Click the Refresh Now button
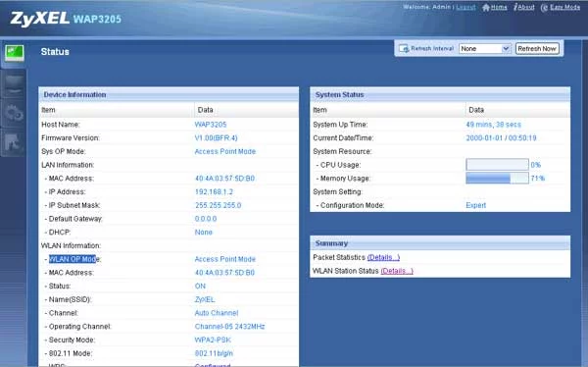The height and width of the screenshot is (367, 588). 537,49
